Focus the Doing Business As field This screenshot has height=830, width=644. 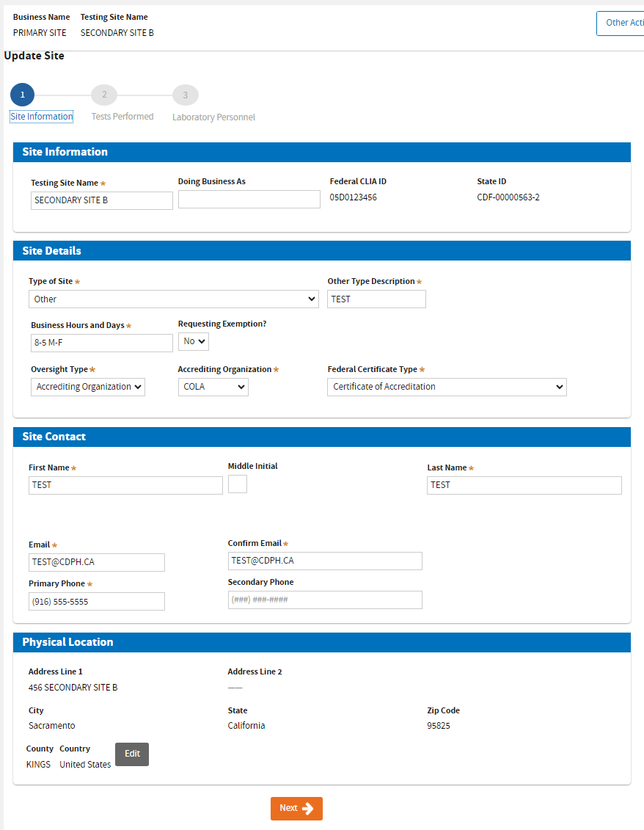[249, 200]
